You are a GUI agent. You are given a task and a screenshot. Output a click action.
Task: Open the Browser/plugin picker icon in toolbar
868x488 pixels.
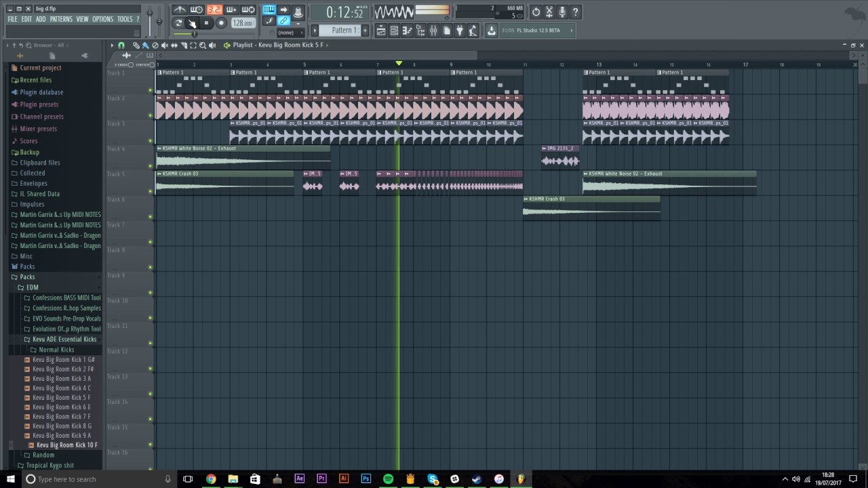point(420,30)
